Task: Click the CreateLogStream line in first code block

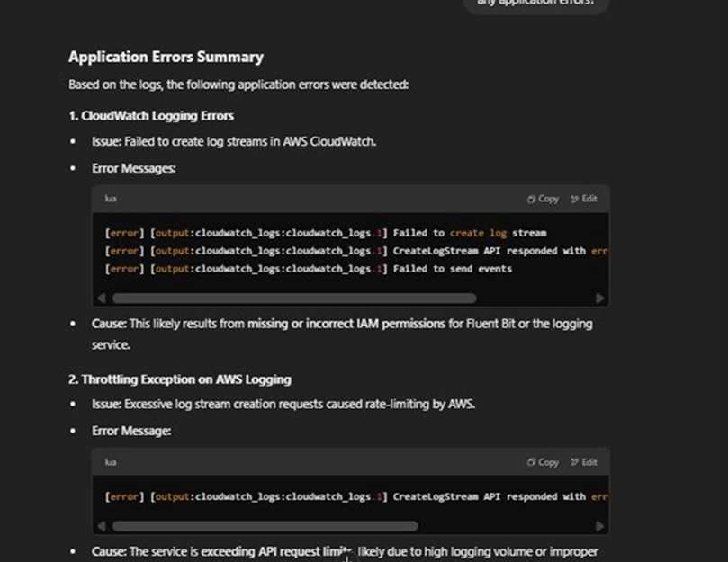Action: click(x=356, y=251)
